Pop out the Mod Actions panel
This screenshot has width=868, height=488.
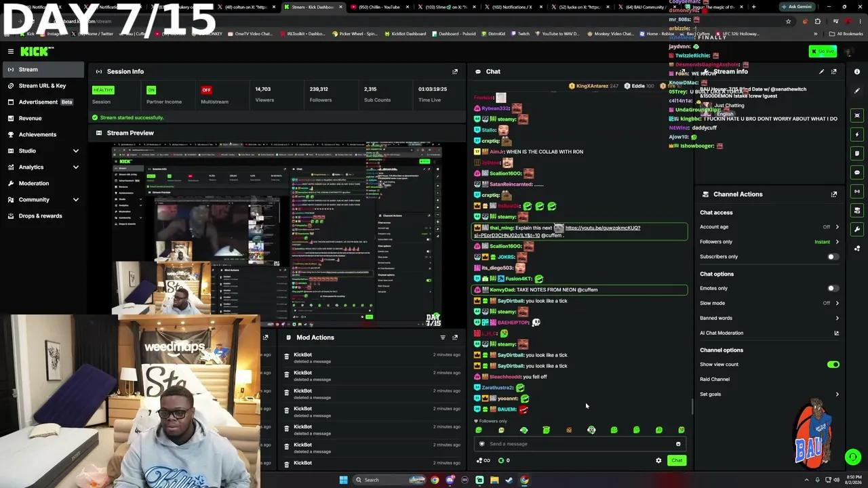pos(455,338)
